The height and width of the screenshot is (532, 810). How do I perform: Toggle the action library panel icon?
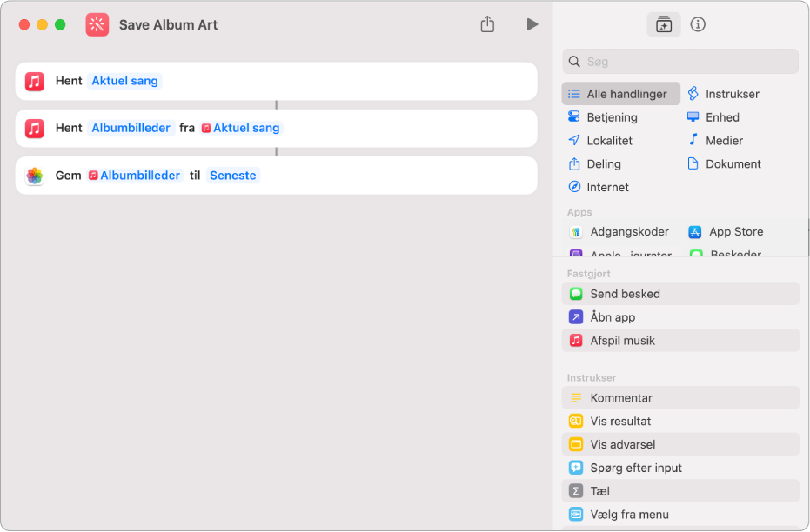pos(663,24)
